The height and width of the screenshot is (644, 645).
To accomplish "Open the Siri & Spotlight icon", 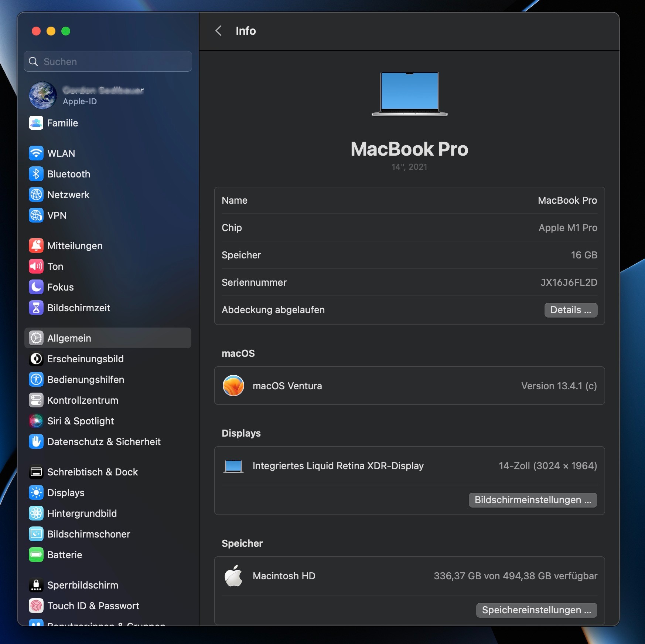I will pos(36,421).
